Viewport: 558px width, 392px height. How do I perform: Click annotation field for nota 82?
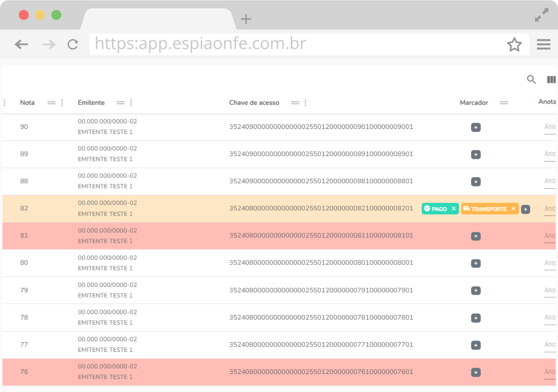tap(550, 209)
